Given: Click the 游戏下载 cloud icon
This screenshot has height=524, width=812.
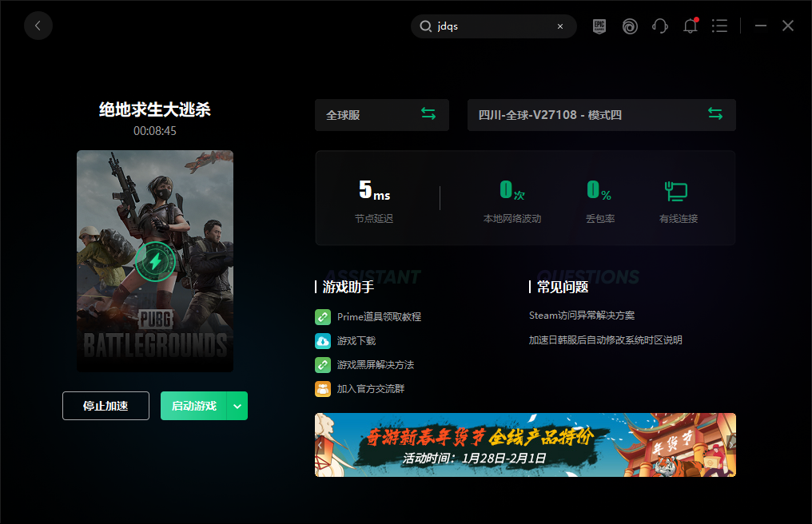Looking at the screenshot, I should tap(323, 341).
